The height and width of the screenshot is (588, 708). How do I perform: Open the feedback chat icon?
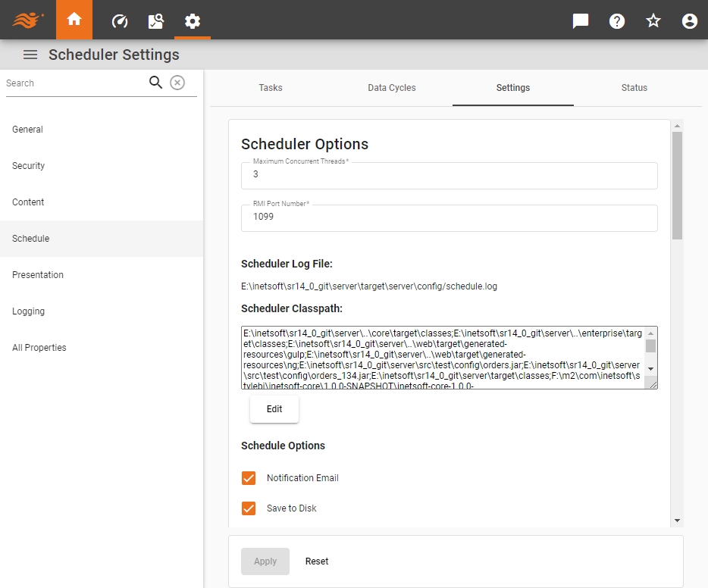580,20
